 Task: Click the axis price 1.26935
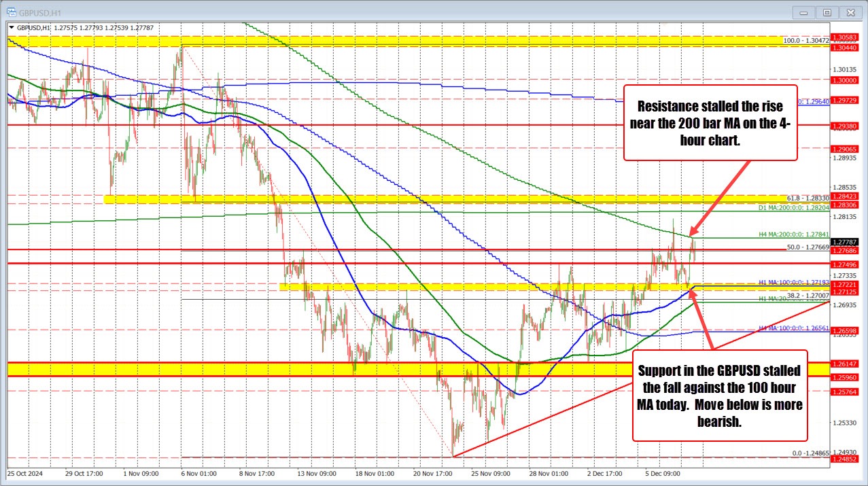pyautogui.click(x=846, y=306)
